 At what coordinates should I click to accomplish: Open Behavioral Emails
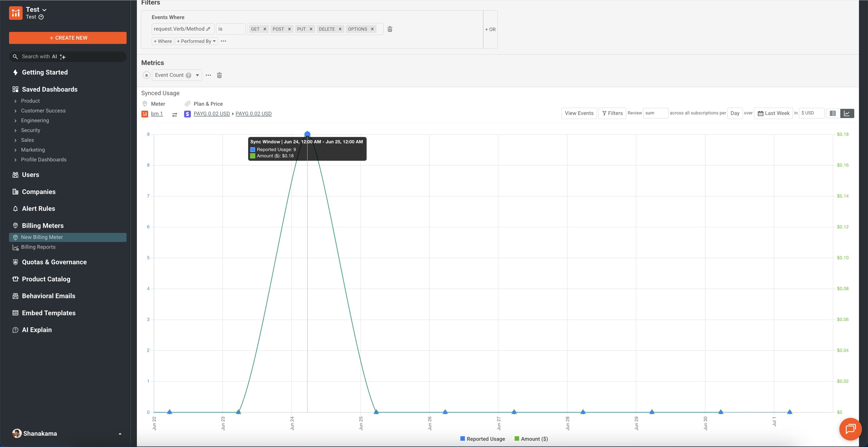(48, 296)
